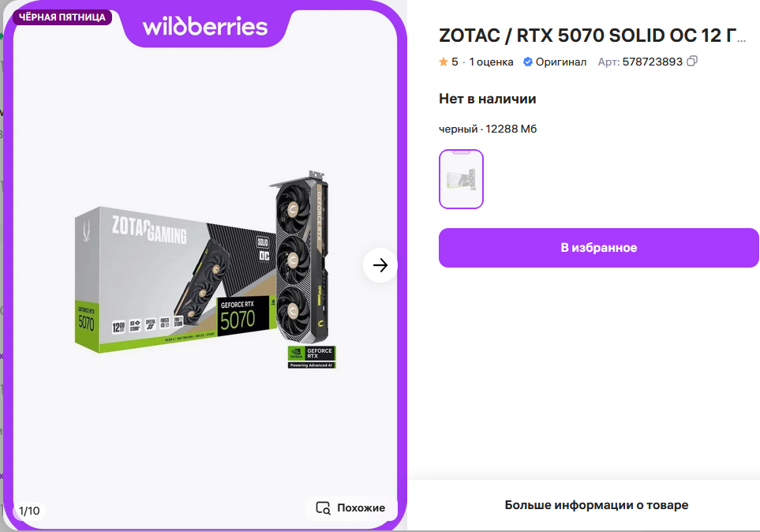This screenshot has height=532, width=760.
Task: Click the ЧЁРНАЯ ПЯТНИЦА badge
Action: (62, 17)
